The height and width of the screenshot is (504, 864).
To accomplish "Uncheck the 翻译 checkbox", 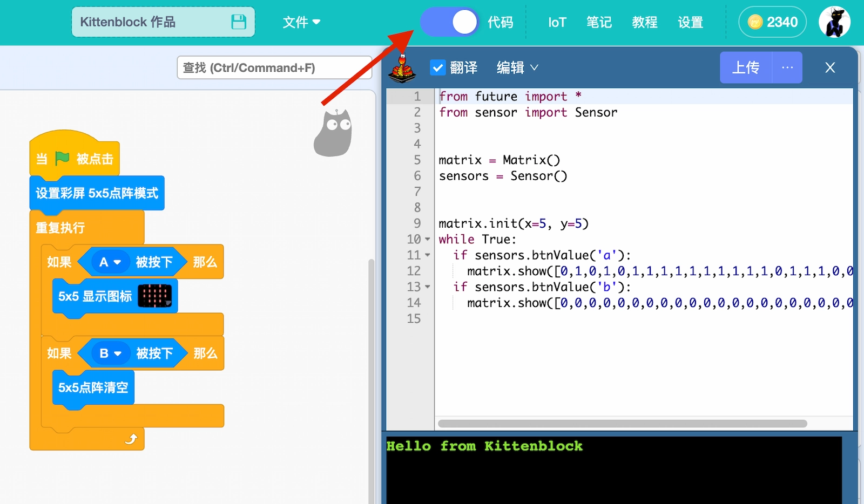I will coord(437,68).
